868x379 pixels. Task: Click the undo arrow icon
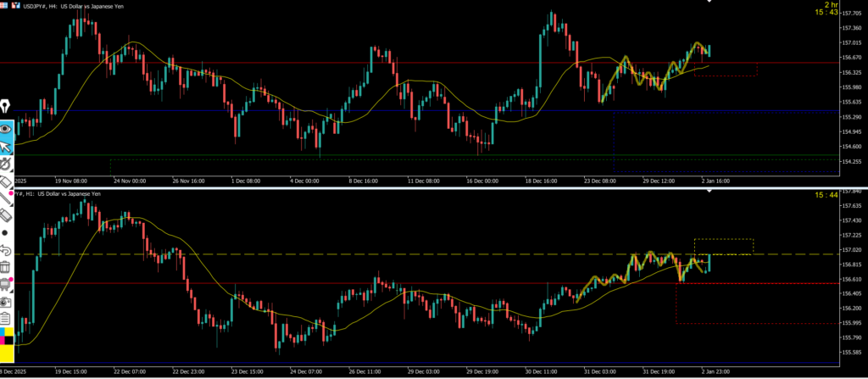pyautogui.click(x=5, y=250)
